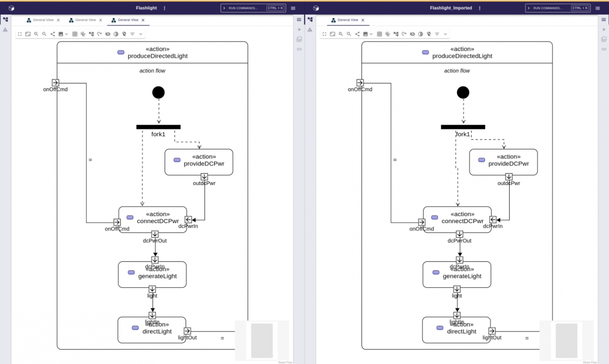Export Flashlight_Imported diagram as image
Image resolution: width=609 pixels, height=364 pixels.
(365, 34)
